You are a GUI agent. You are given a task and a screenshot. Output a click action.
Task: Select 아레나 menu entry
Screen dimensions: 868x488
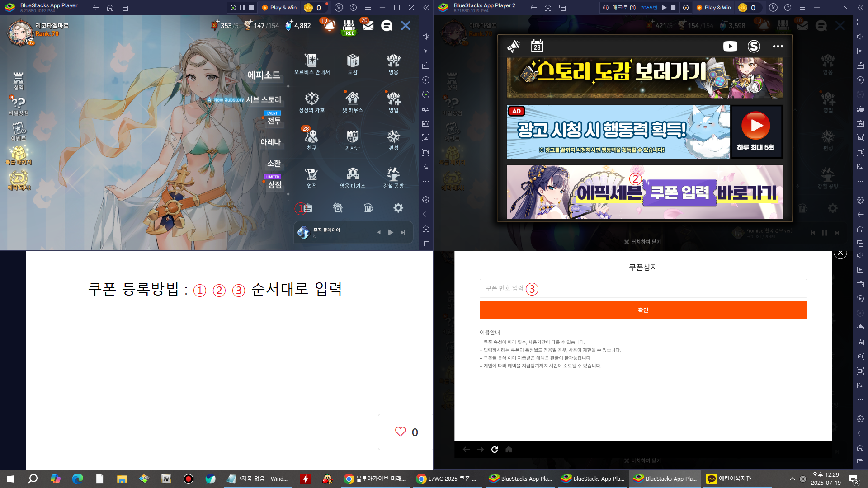pos(270,142)
